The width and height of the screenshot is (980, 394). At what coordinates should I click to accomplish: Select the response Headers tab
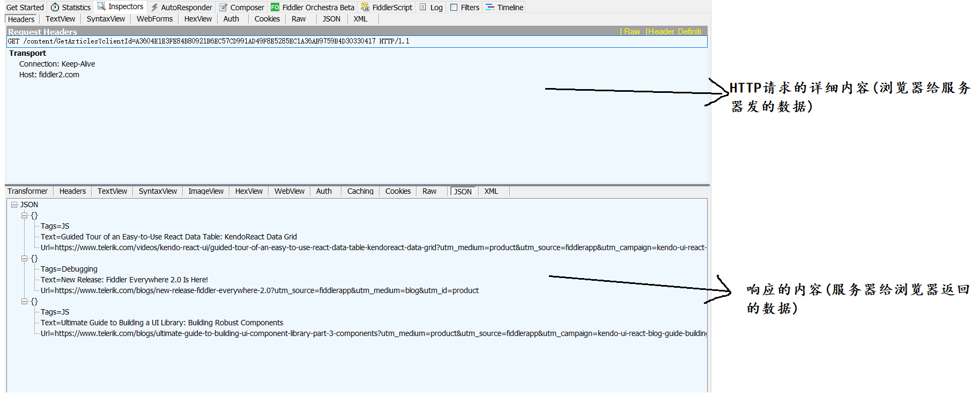pos(72,191)
